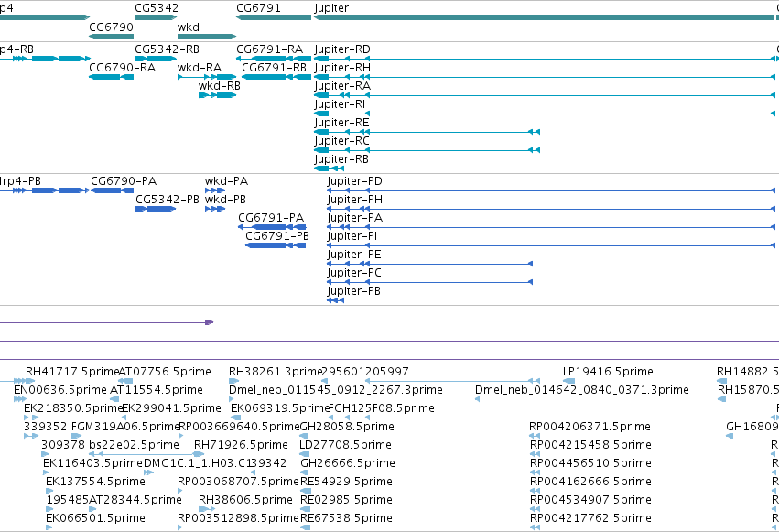Click EST RP004456510.5prime

pos(590,463)
